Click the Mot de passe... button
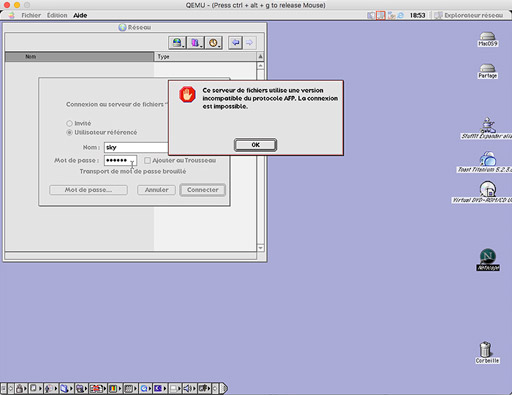The height and width of the screenshot is (395, 512). (88, 190)
